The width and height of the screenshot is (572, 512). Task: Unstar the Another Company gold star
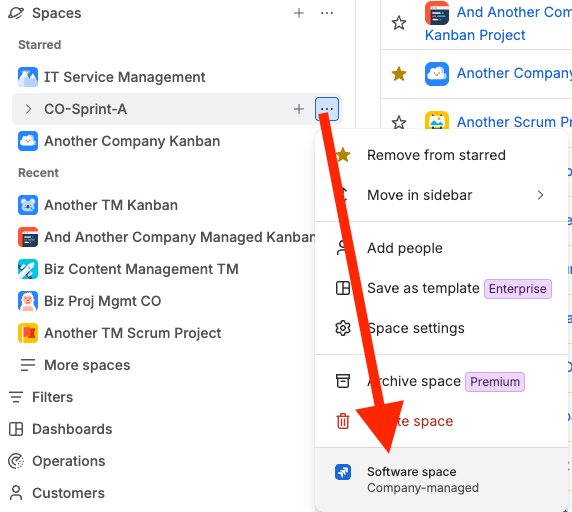(x=399, y=74)
